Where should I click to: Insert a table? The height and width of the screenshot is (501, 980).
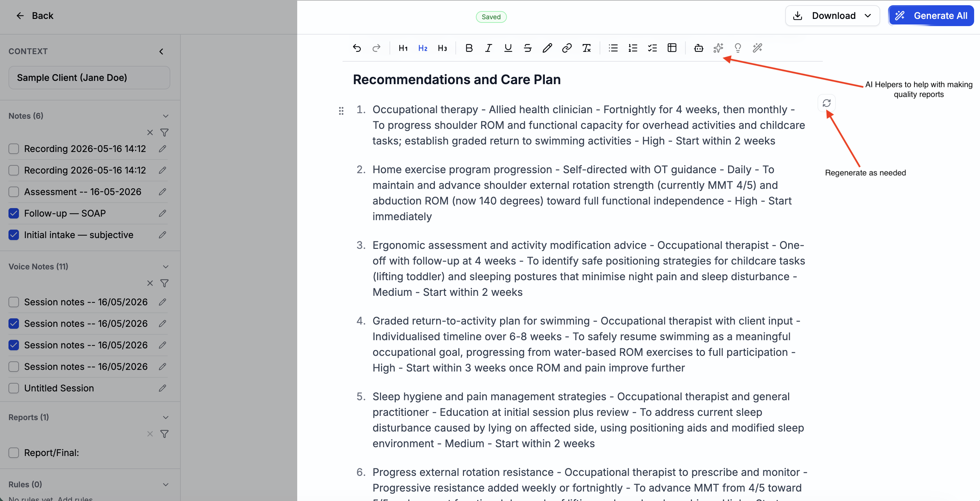[x=672, y=48]
